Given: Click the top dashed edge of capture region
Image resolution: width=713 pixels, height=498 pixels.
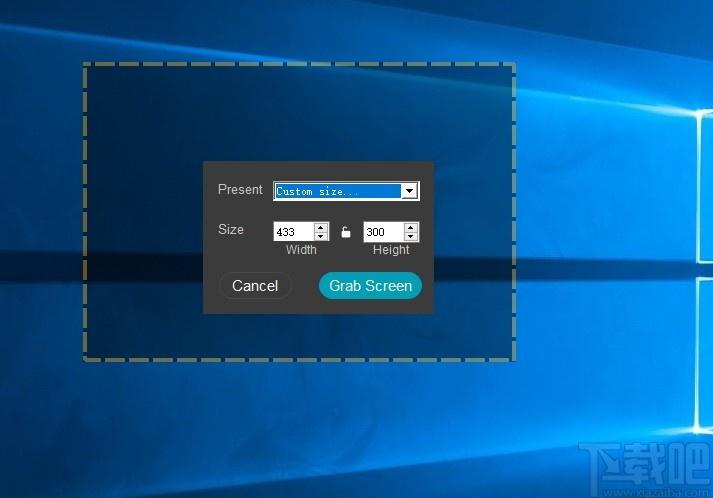Looking at the screenshot, I should (x=299, y=64).
